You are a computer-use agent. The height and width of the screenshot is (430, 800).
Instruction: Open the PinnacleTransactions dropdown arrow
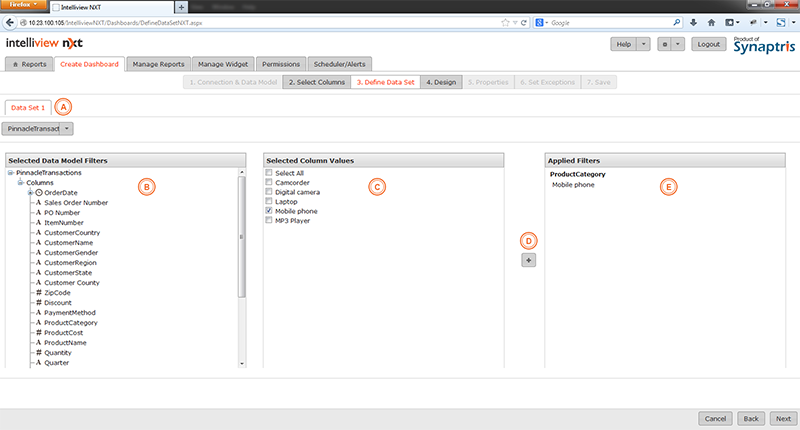(x=67, y=128)
